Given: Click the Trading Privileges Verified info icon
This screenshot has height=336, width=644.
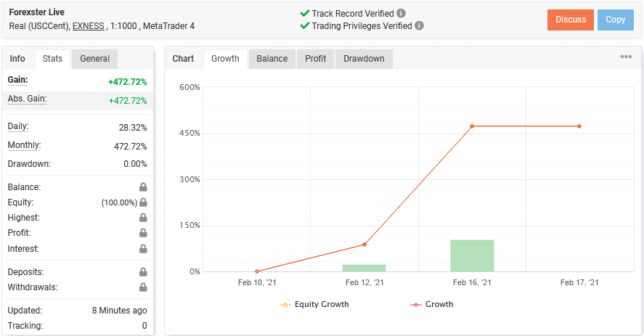Looking at the screenshot, I should pos(420,25).
